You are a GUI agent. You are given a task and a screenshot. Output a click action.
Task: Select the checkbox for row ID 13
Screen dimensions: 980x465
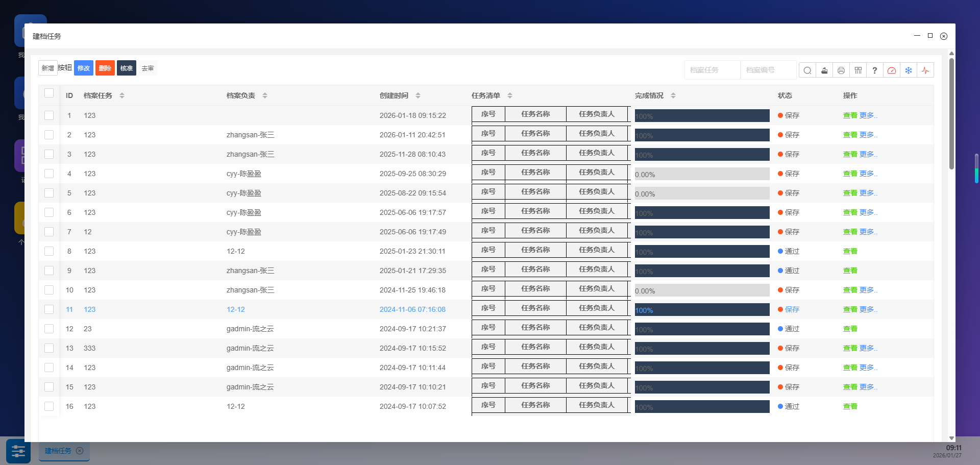(49, 348)
